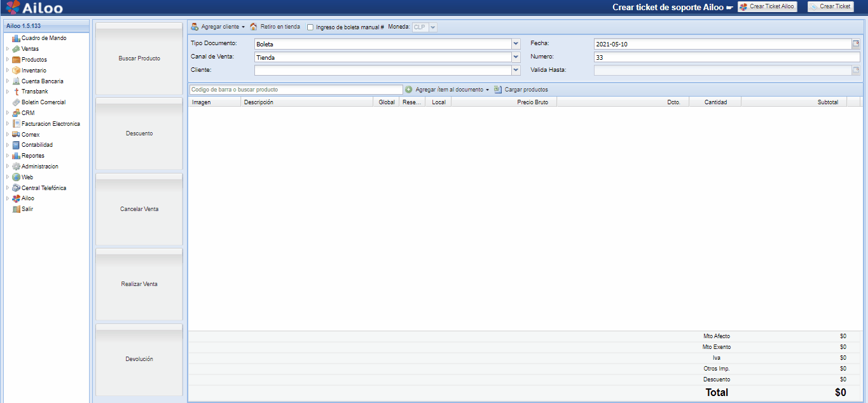Click the Cuenta Bancaria bank icon

click(17, 81)
